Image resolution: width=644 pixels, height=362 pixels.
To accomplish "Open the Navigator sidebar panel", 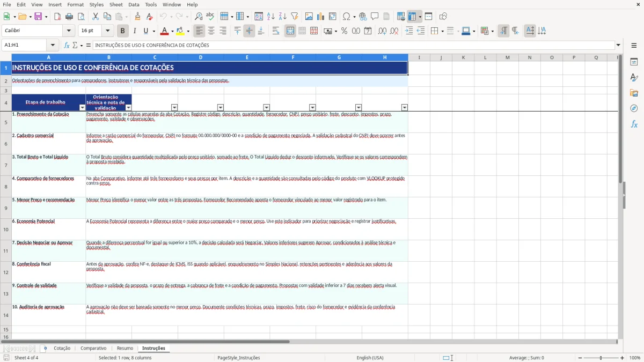I will pos(634,108).
